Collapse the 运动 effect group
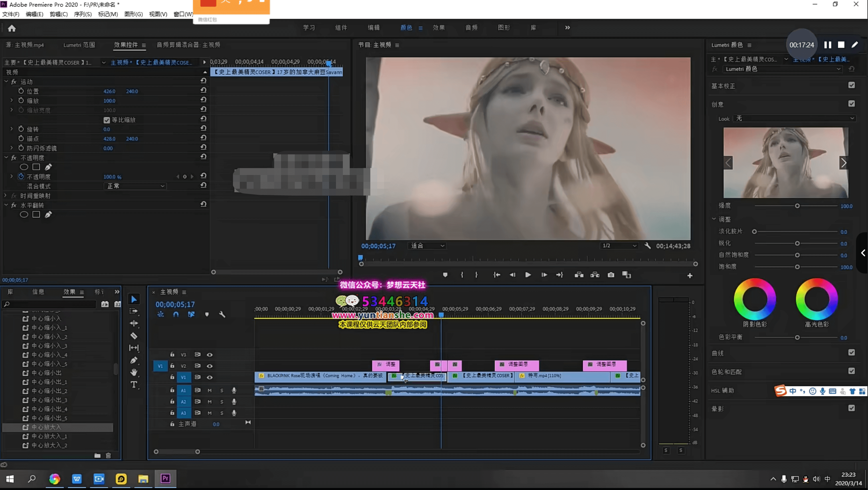This screenshot has height=490, width=868. [x=6, y=81]
